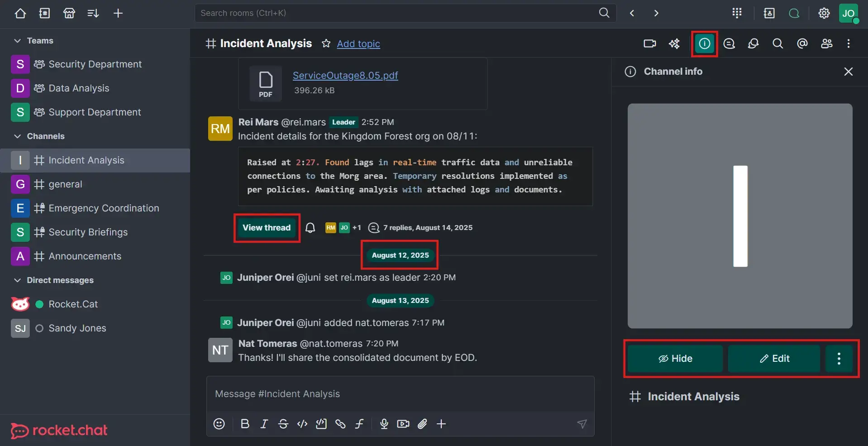Open Rocket.Cat direct message
Screen dimensions: 868x446
tap(95, 304)
